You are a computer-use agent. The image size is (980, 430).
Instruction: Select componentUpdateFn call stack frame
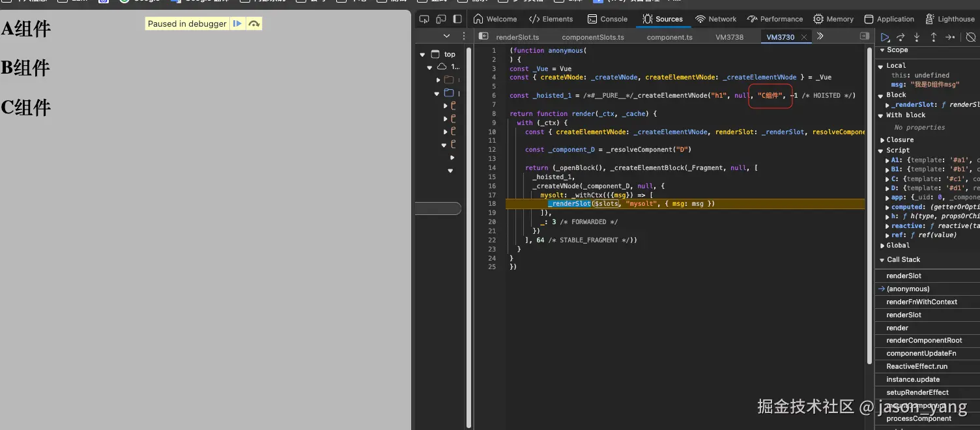921,353
